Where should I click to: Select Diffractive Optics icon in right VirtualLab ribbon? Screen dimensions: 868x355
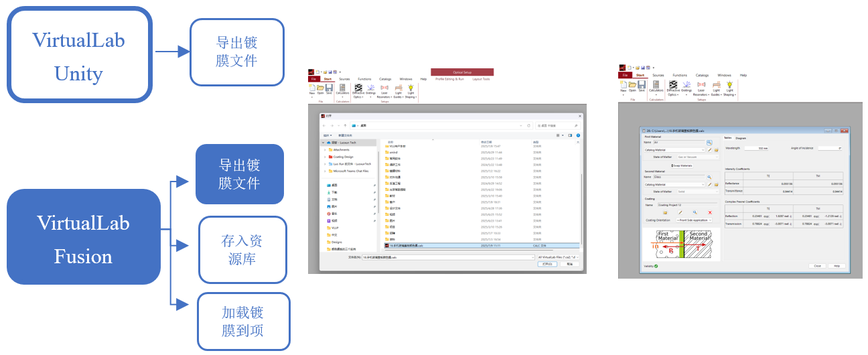(673, 85)
